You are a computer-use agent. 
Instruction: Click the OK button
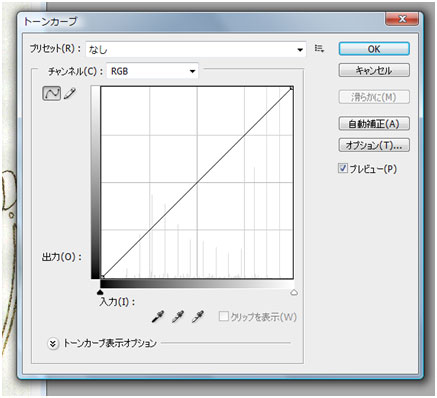click(x=374, y=49)
